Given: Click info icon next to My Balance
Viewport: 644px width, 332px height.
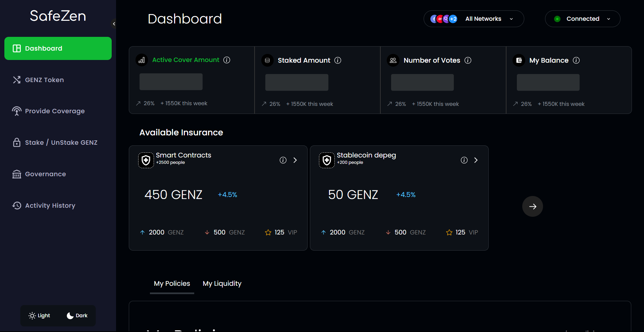Looking at the screenshot, I should coord(576,60).
